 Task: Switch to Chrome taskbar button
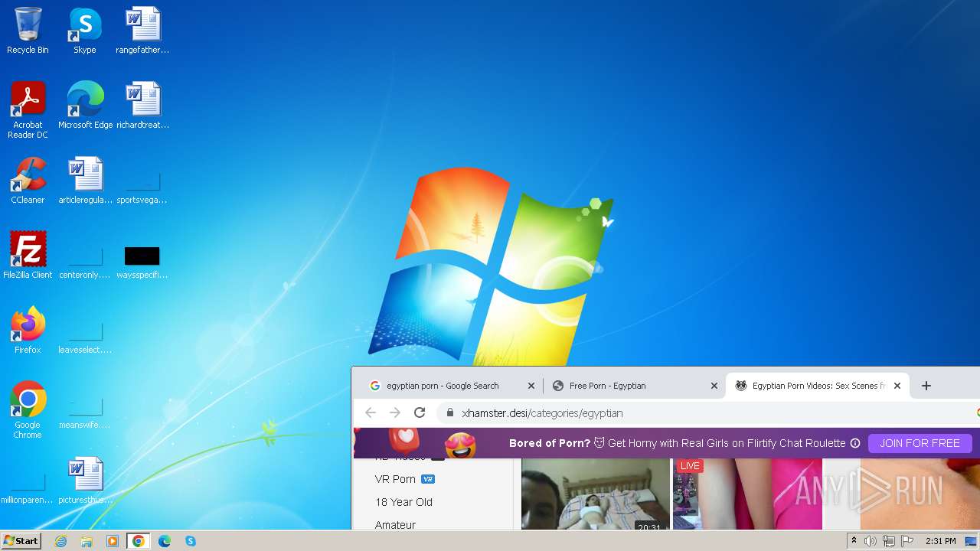click(139, 541)
